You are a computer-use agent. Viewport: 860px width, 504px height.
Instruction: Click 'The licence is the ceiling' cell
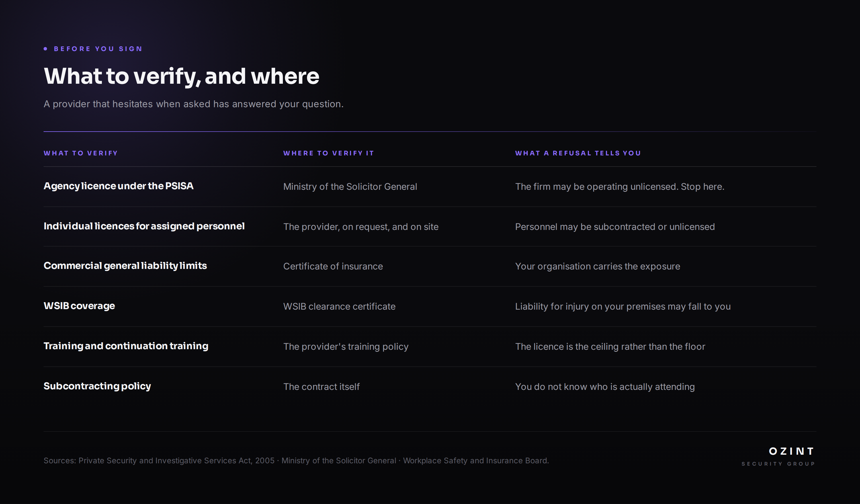[610, 347]
